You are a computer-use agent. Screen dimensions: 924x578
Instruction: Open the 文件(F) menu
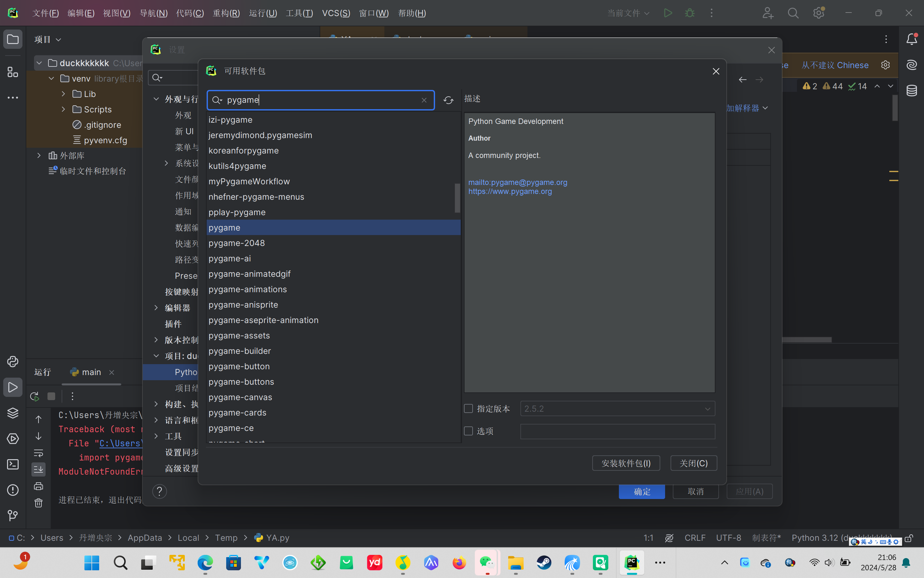click(x=46, y=13)
